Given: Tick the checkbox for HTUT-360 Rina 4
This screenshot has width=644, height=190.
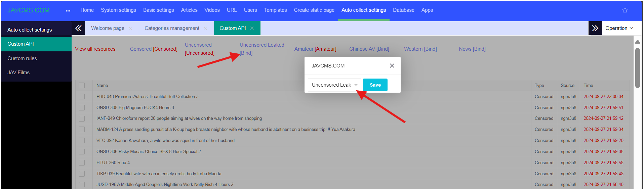Looking at the screenshot, I should click(x=82, y=163).
